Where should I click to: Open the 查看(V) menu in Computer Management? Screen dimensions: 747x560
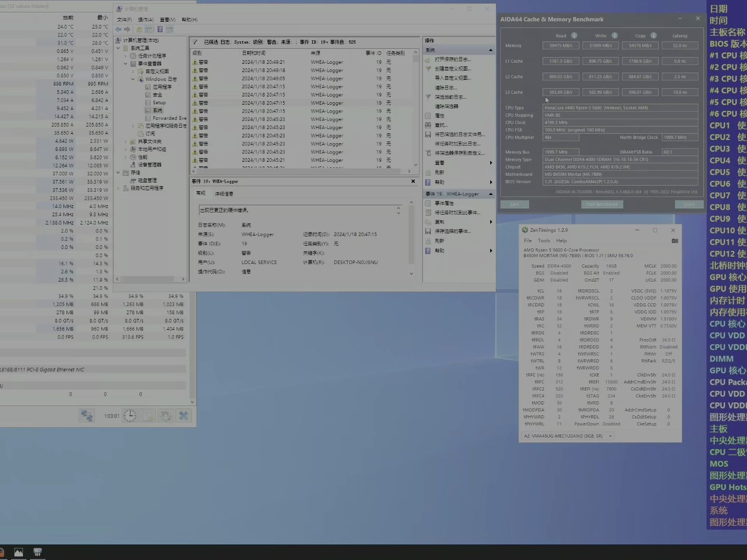coord(168,20)
